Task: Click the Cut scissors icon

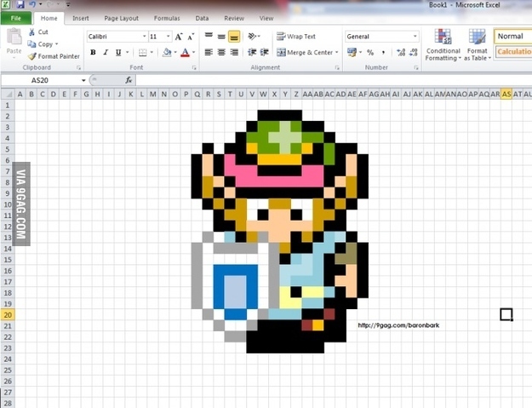Action: tap(31, 32)
